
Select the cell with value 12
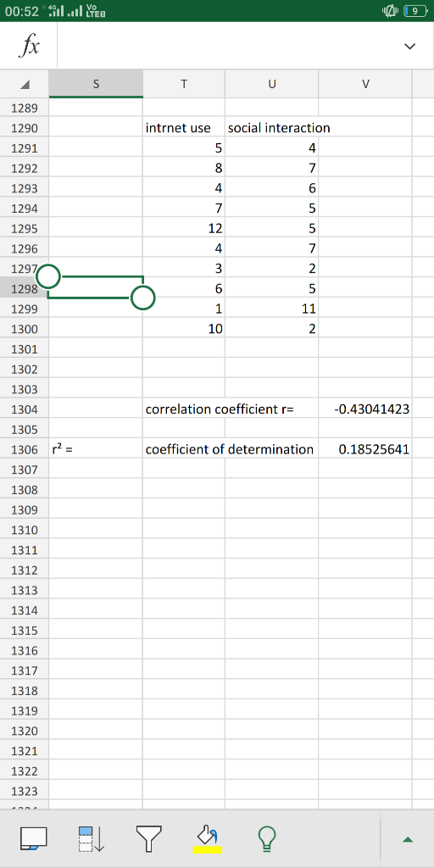184,229
